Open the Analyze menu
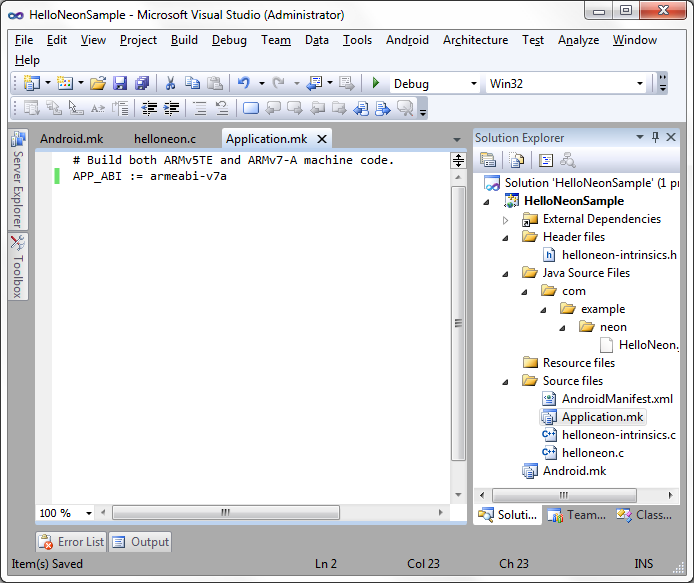 (x=578, y=40)
